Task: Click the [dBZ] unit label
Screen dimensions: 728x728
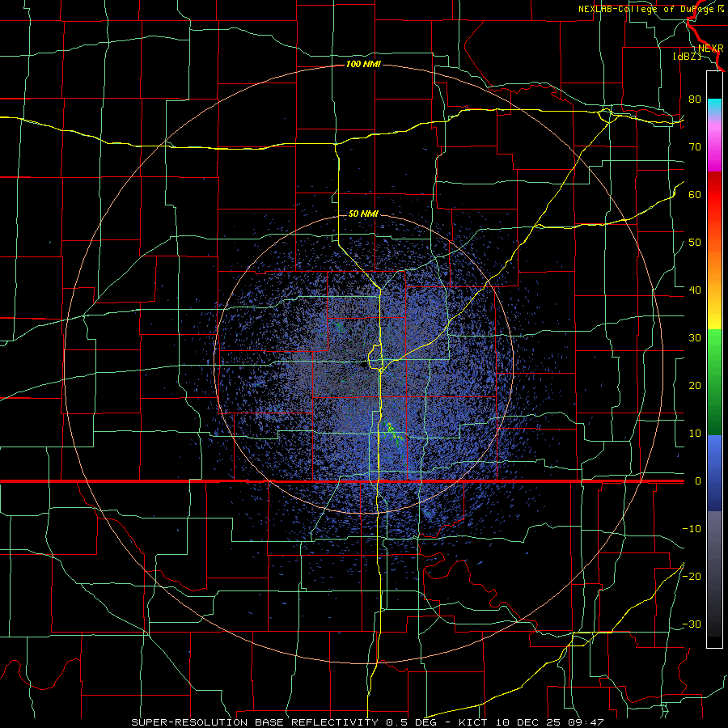Action: point(687,57)
